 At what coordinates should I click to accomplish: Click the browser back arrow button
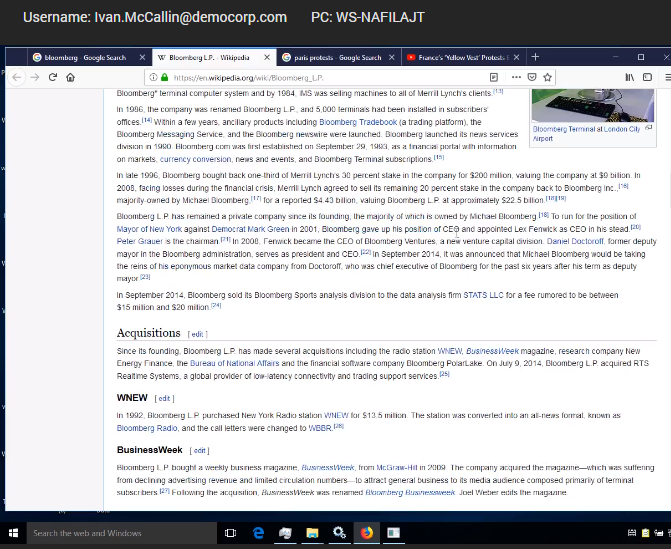tap(17, 77)
